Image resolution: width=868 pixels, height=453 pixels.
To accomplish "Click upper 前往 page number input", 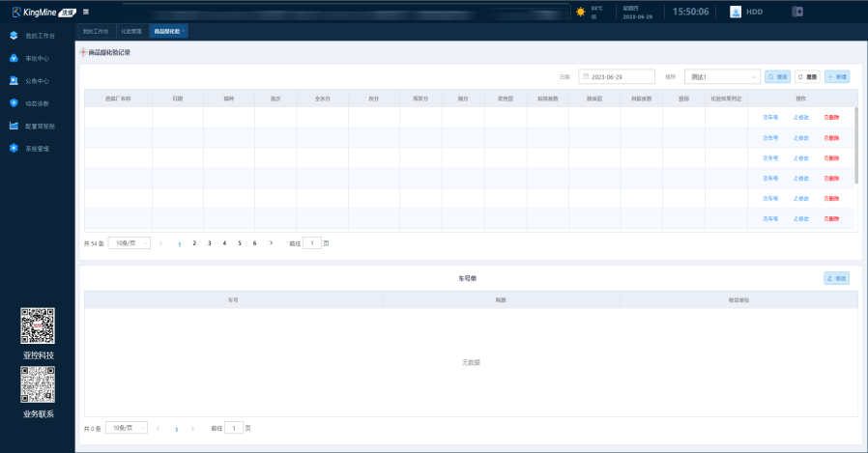I will (312, 243).
